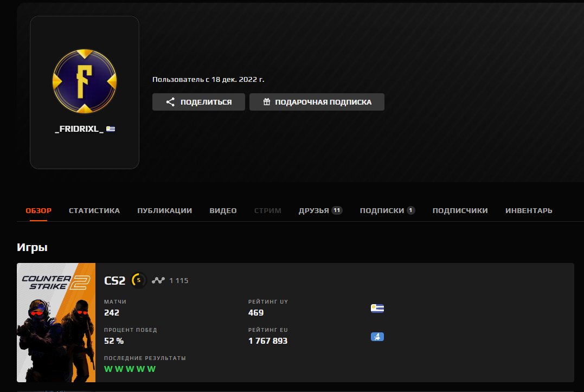The height and width of the screenshot is (392, 584).
Task: Click the 11 counter badge on ДРУЗЬЯ
Action: pos(337,210)
